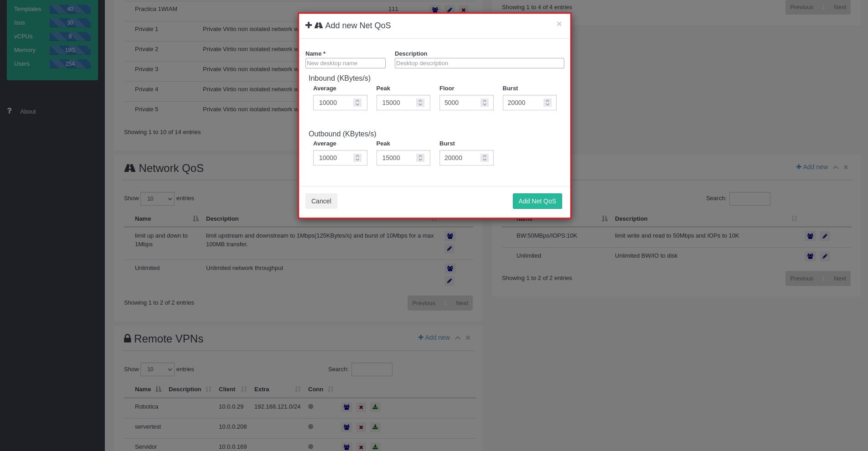
Task: Open Network QoS show entries dropdown
Action: pos(157,199)
